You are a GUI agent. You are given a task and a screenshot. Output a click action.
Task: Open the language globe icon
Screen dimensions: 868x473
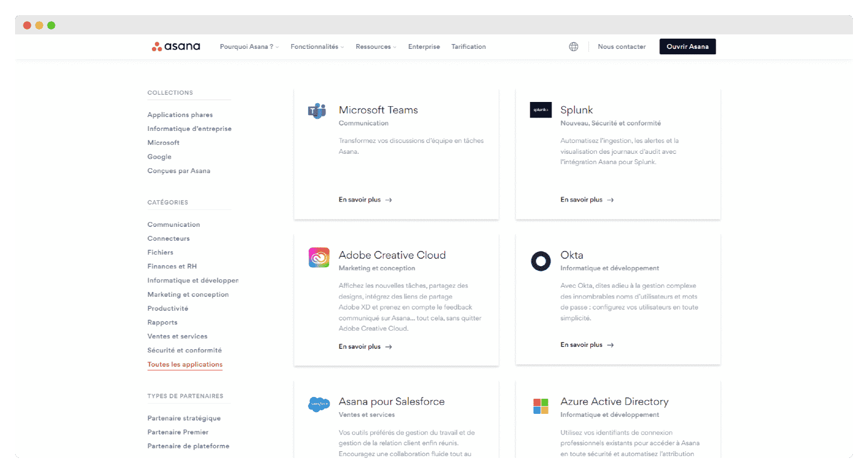point(573,46)
